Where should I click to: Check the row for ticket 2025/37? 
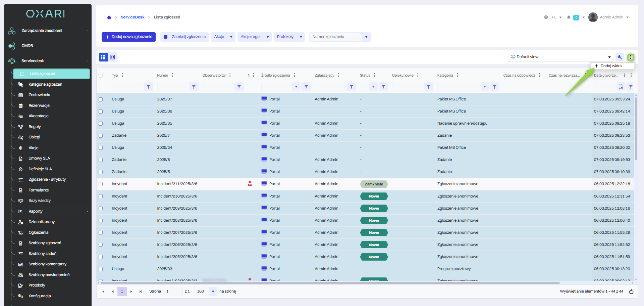coord(101,99)
